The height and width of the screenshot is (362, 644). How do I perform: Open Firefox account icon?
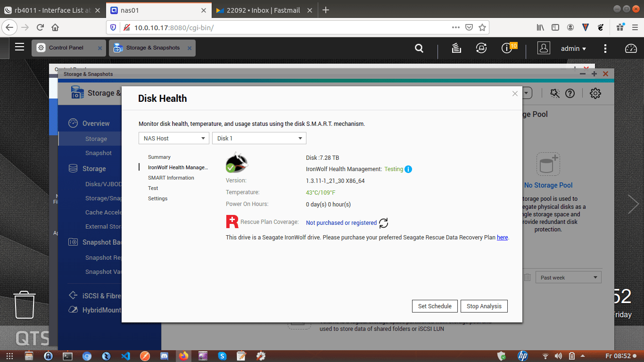point(570,27)
